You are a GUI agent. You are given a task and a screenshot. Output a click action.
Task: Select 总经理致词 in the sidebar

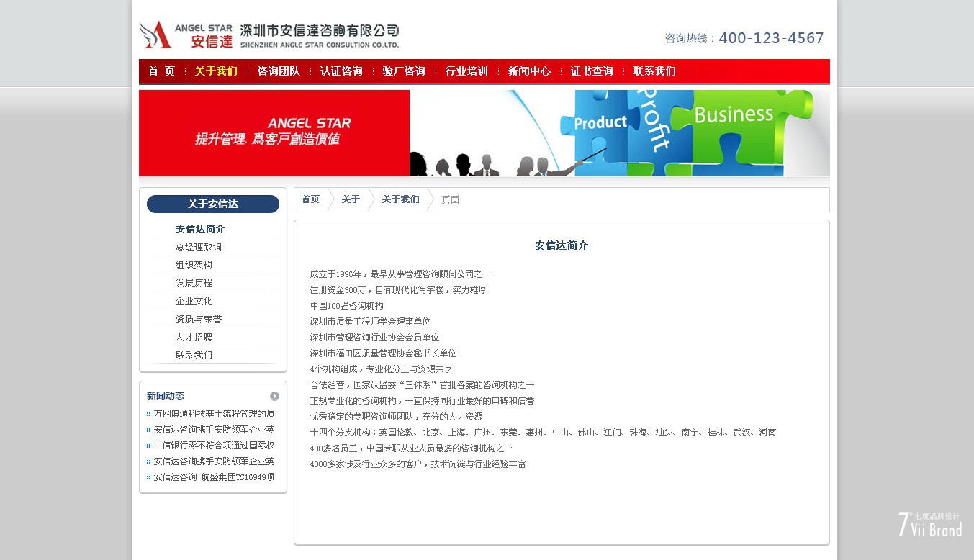coord(199,247)
